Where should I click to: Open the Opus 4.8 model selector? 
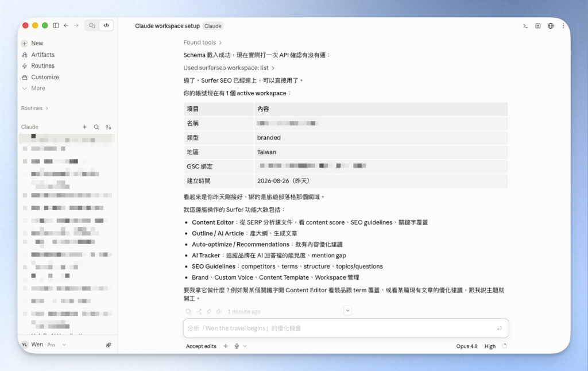tap(466, 346)
